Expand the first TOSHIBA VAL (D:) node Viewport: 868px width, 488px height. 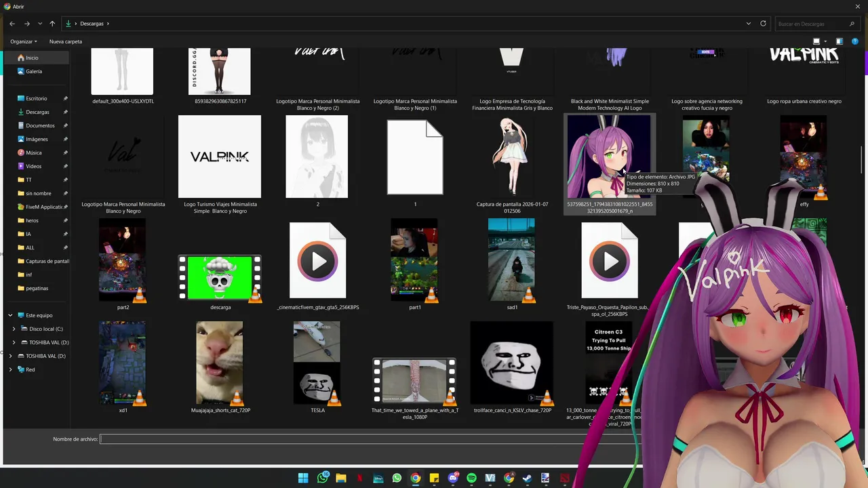coord(14,342)
